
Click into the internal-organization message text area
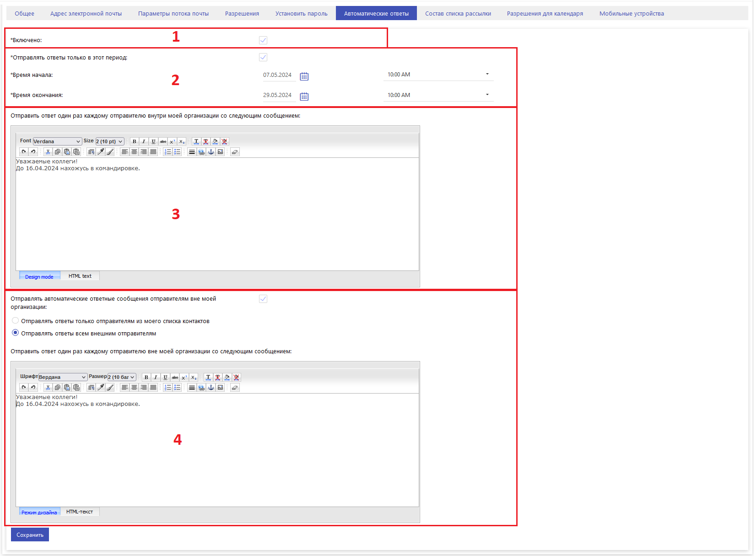pos(217,214)
